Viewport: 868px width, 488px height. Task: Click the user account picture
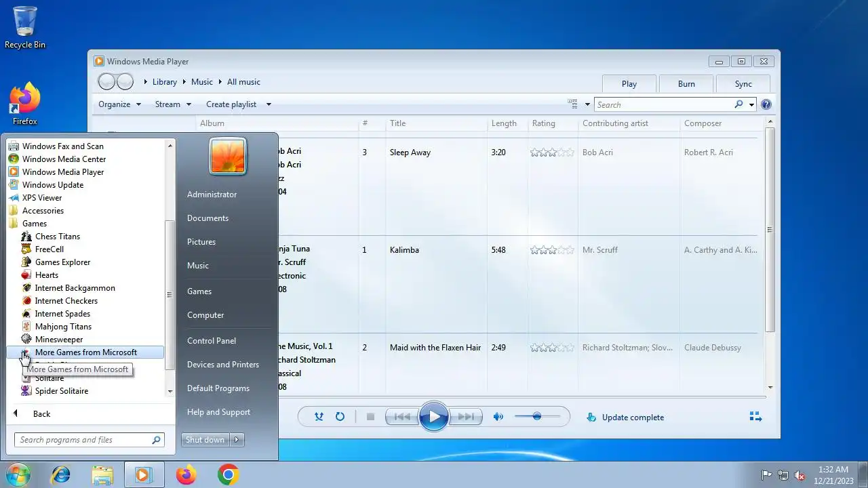click(x=228, y=156)
